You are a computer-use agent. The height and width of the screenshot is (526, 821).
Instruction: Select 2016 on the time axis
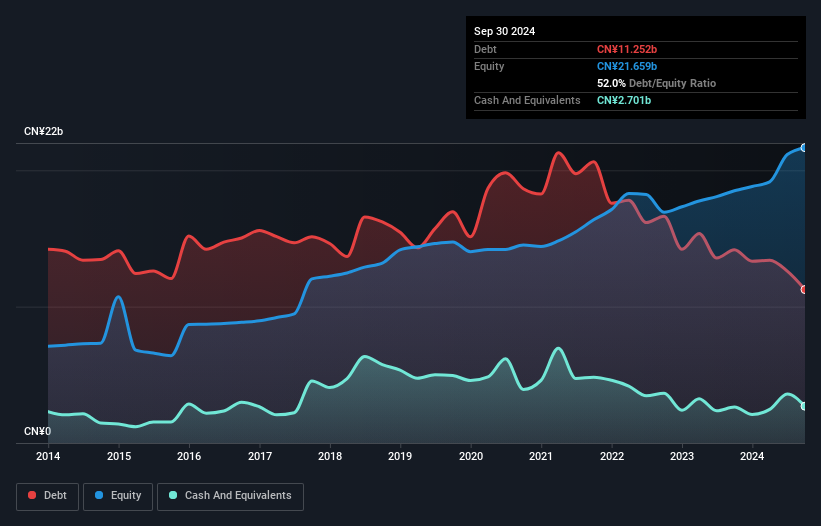189,457
